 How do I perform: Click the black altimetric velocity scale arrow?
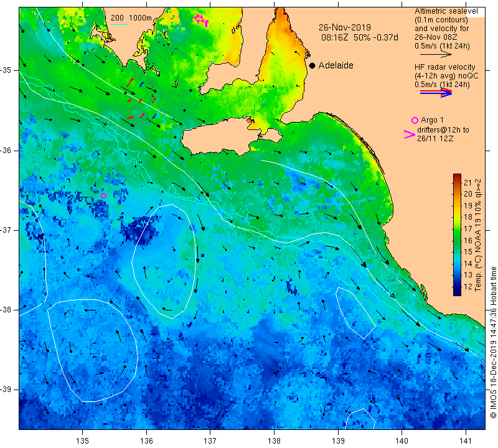(x=435, y=54)
